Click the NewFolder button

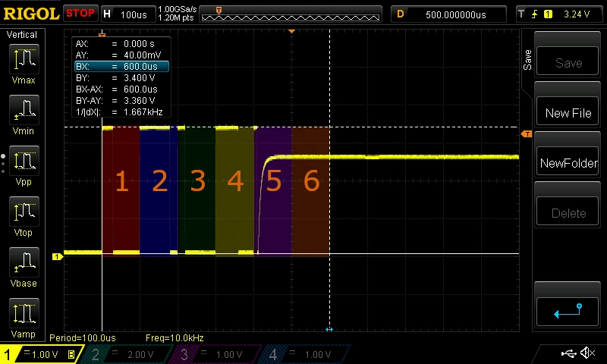point(568,162)
